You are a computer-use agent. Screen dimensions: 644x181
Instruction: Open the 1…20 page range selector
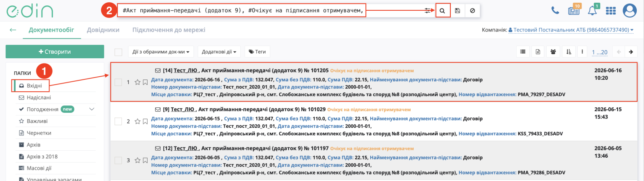600,52
